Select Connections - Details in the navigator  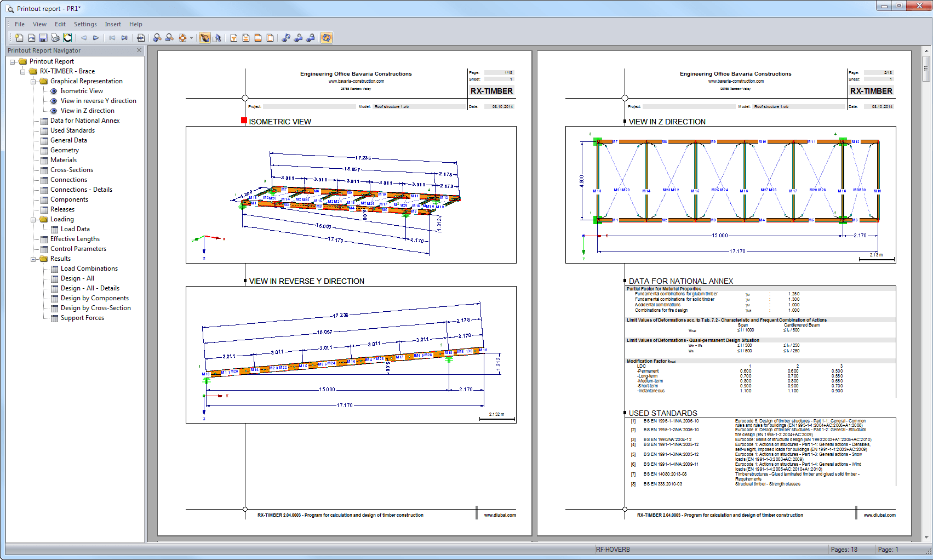(81, 190)
